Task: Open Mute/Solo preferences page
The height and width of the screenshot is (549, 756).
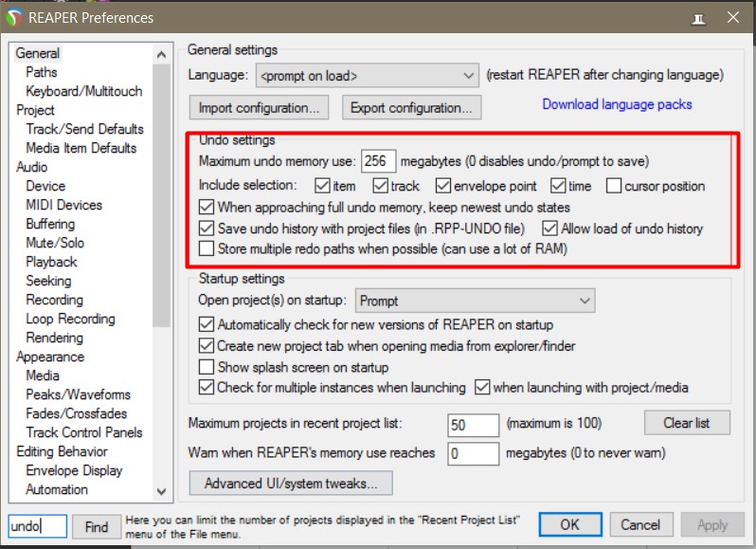Action: [55, 243]
